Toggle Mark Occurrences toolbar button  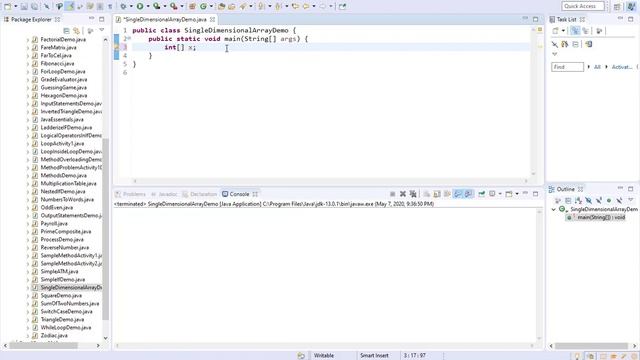pos(70,6)
